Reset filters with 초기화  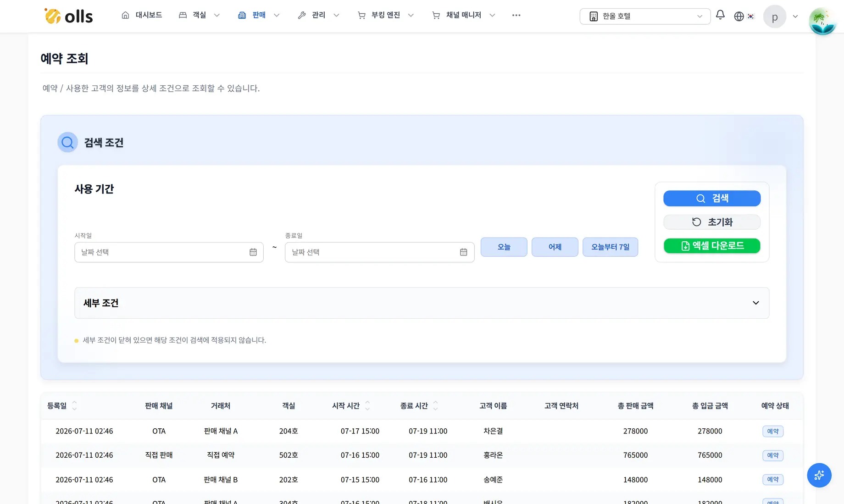pos(712,222)
